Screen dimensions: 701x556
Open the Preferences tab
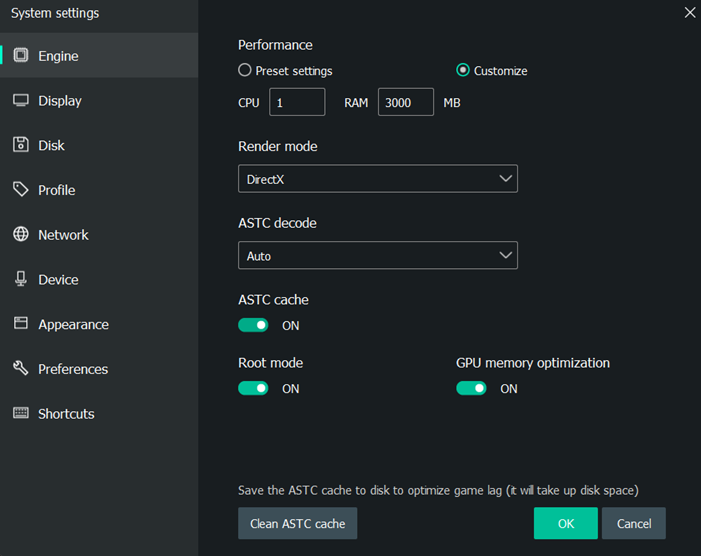99,369
